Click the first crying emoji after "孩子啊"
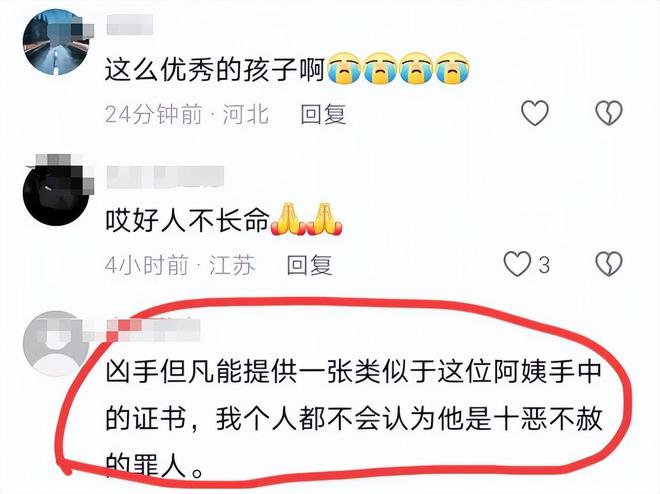Image resolution: width=660 pixels, height=494 pixels. pyautogui.click(x=345, y=68)
